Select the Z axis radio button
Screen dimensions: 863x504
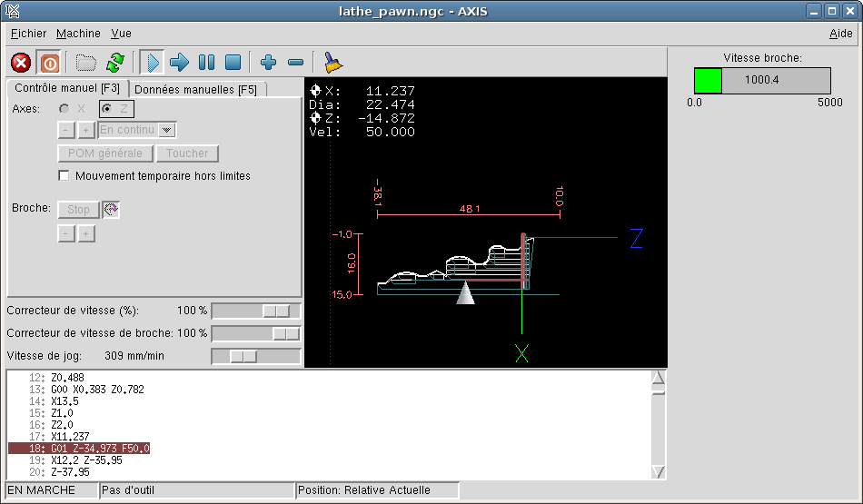point(107,109)
